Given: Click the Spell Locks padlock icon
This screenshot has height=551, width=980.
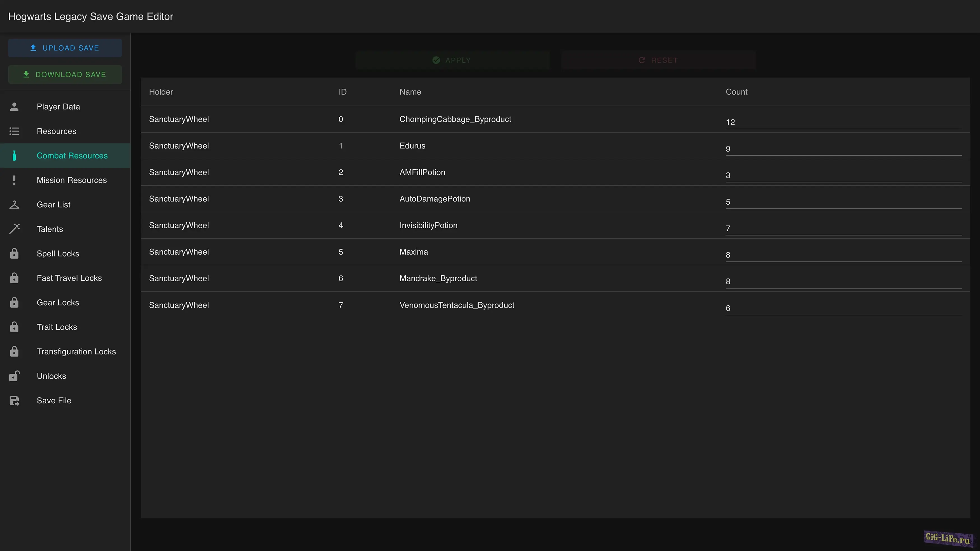Looking at the screenshot, I should [x=14, y=254].
